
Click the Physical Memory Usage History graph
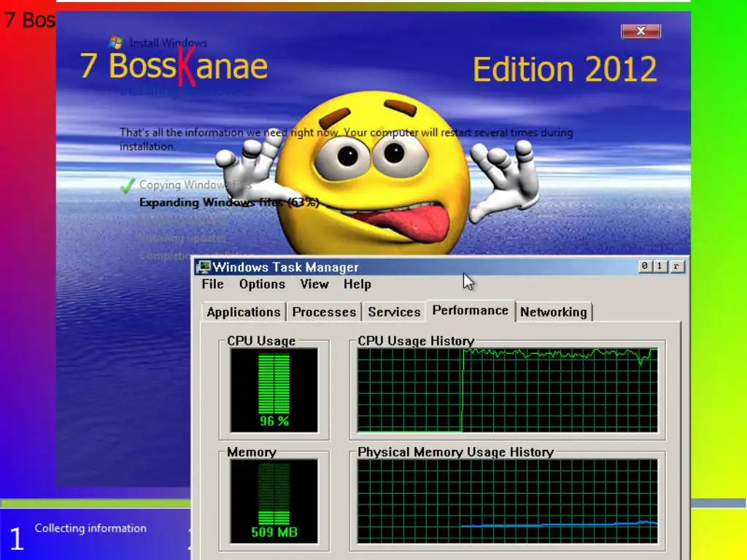pyautogui.click(x=508, y=501)
